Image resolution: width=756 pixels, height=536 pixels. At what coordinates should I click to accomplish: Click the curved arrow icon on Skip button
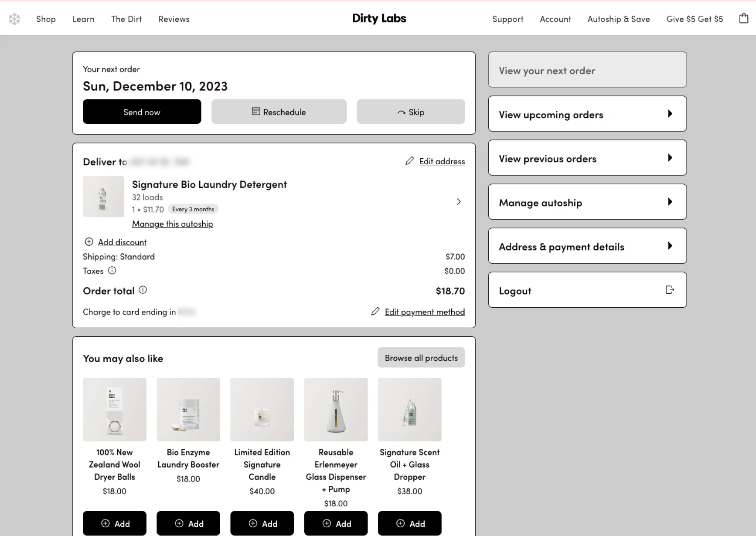(x=402, y=112)
